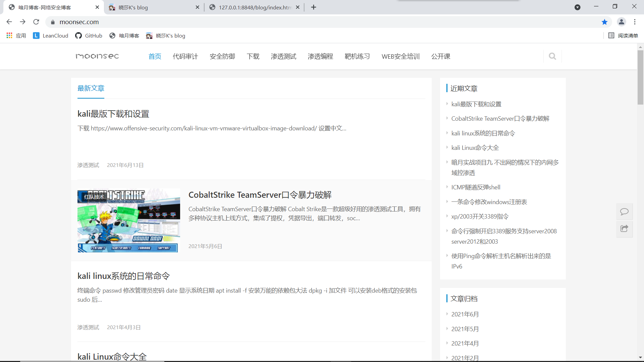
Task: Open CobaltStrike TeamServer口令暴力破解 article title
Action: 260,195
